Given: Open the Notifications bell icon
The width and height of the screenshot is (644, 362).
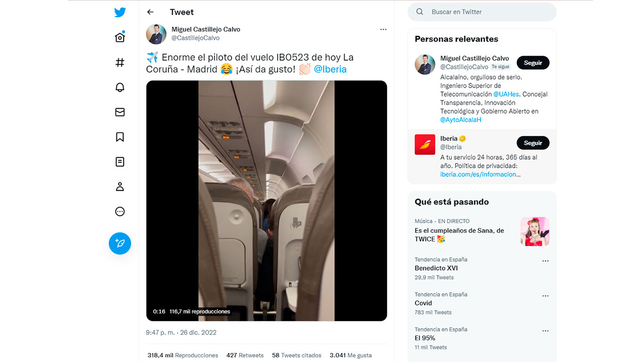Looking at the screenshot, I should tap(120, 87).
